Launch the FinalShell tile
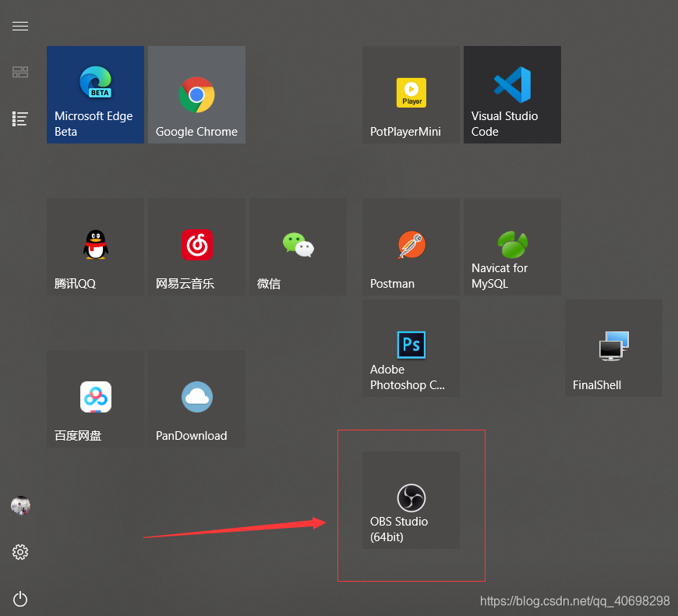 613,349
